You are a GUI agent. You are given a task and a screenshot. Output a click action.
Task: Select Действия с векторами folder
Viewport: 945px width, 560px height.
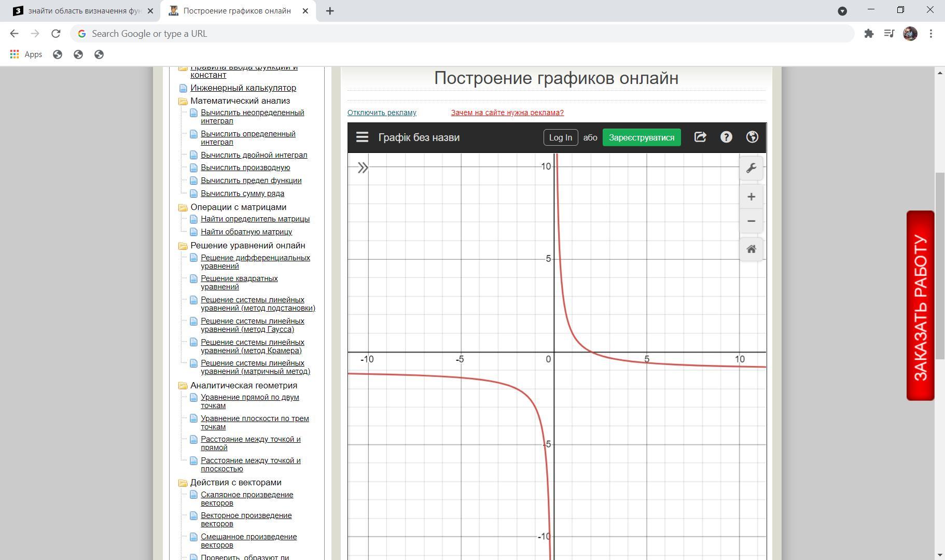click(236, 483)
